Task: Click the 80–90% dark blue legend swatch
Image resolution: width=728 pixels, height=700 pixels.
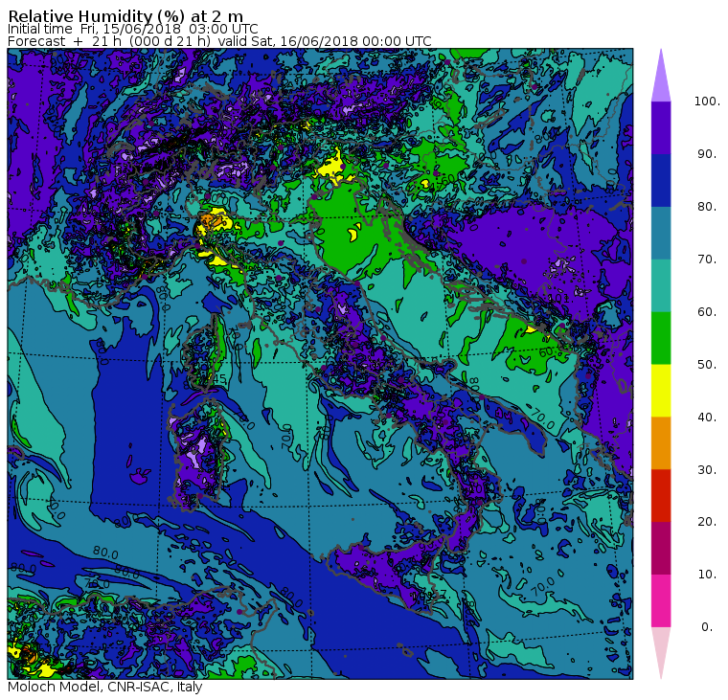Action: point(661,180)
